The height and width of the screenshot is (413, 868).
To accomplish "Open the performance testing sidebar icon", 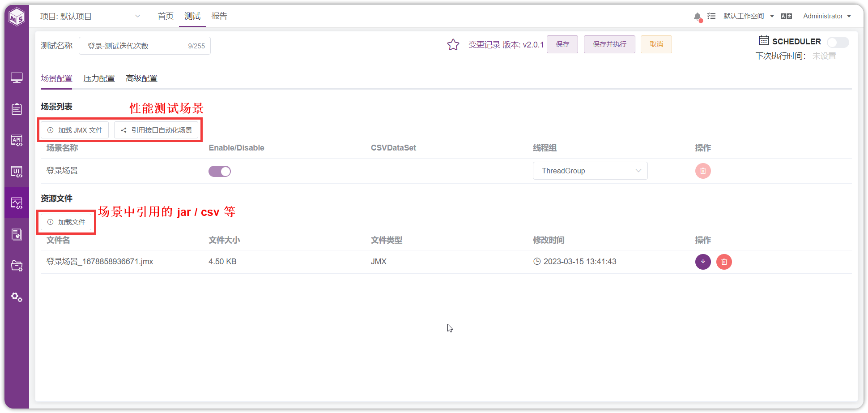I will [x=17, y=203].
